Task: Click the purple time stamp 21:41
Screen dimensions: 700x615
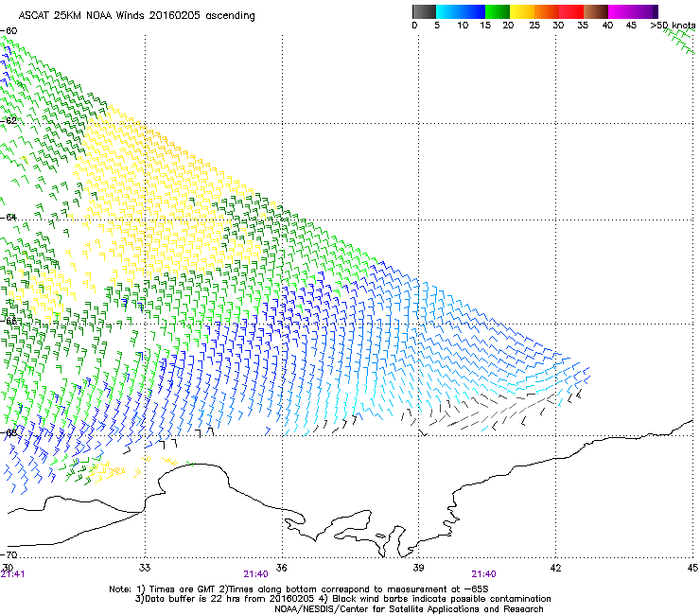Action: coord(12,574)
